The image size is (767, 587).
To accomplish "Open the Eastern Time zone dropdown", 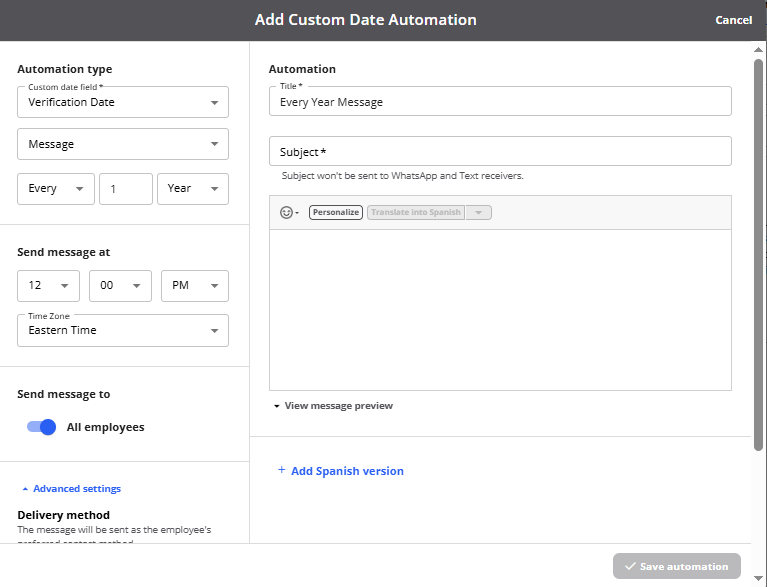I will click(123, 331).
